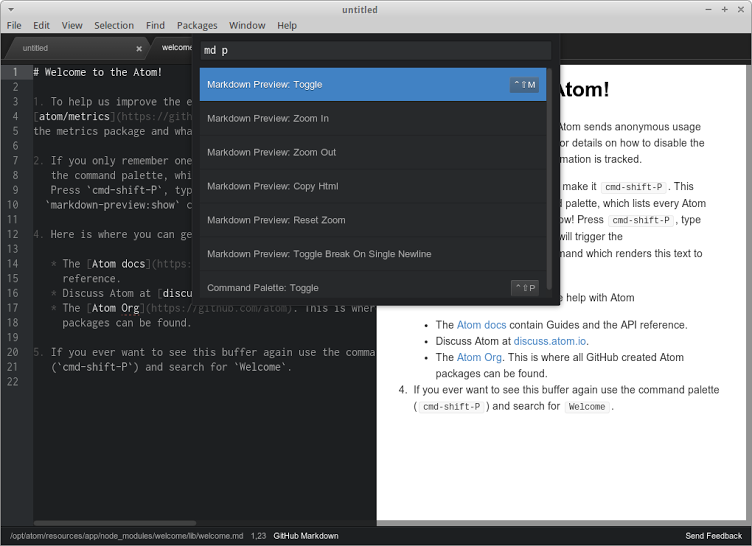Screen dimensions: 752x546
Task: Click the Welcome code snippet in preview
Action: pyautogui.click(x=587, y=407)
